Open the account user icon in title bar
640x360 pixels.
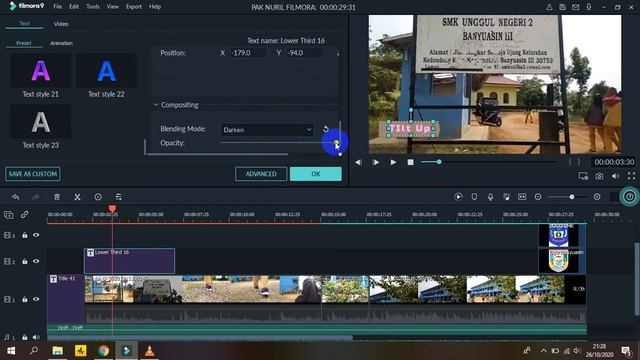coord(549,7)
